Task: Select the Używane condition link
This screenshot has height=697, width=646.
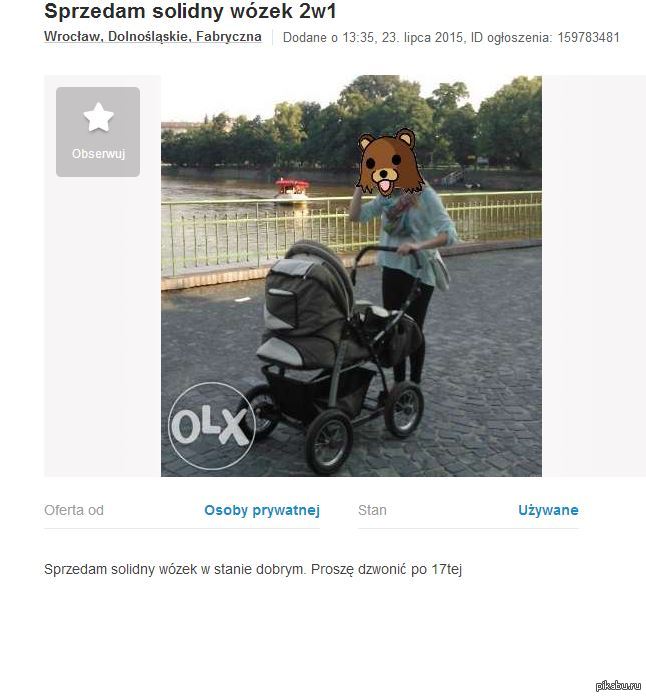Action: pyautogui.click(x=548, y=510)
